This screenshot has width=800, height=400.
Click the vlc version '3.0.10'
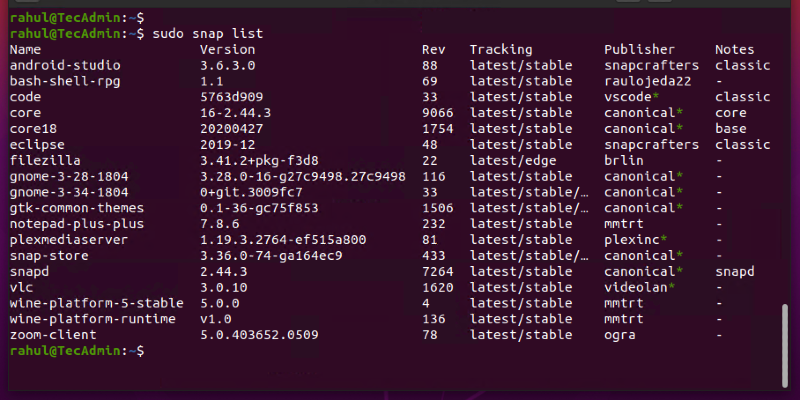tap(223, 288)
